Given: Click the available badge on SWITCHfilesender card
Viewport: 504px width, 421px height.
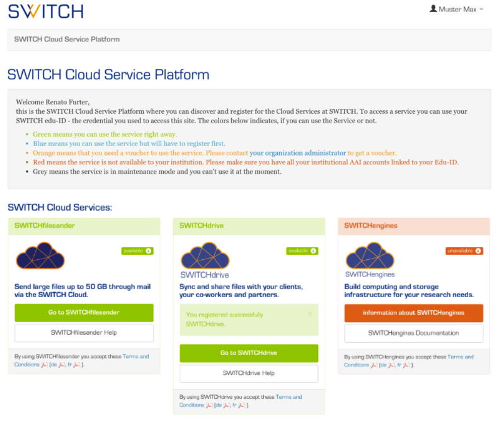Looking at the screenshot, I should click(137, 251).
